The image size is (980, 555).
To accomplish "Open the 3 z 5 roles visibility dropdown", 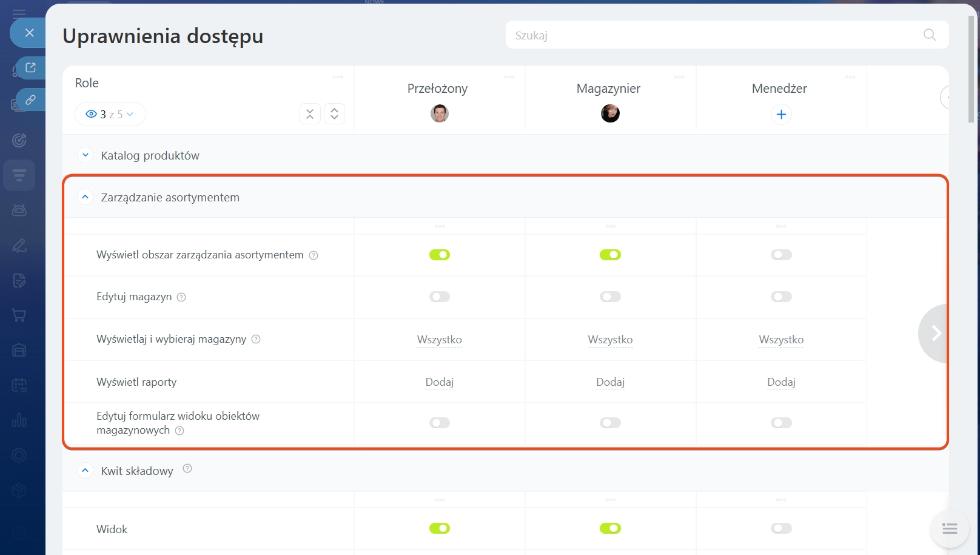I will 110,114.
